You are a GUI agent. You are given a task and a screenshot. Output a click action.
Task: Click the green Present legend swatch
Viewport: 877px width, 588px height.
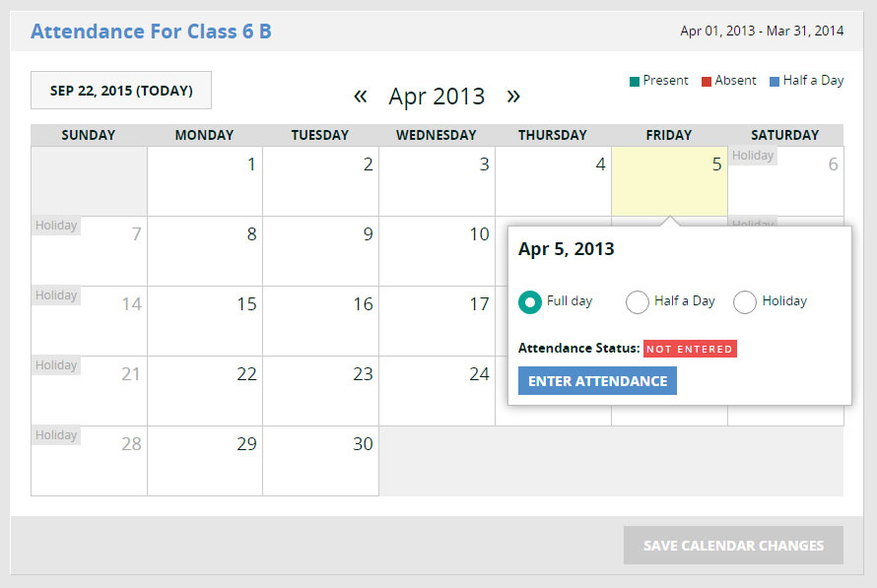(635, 82)
